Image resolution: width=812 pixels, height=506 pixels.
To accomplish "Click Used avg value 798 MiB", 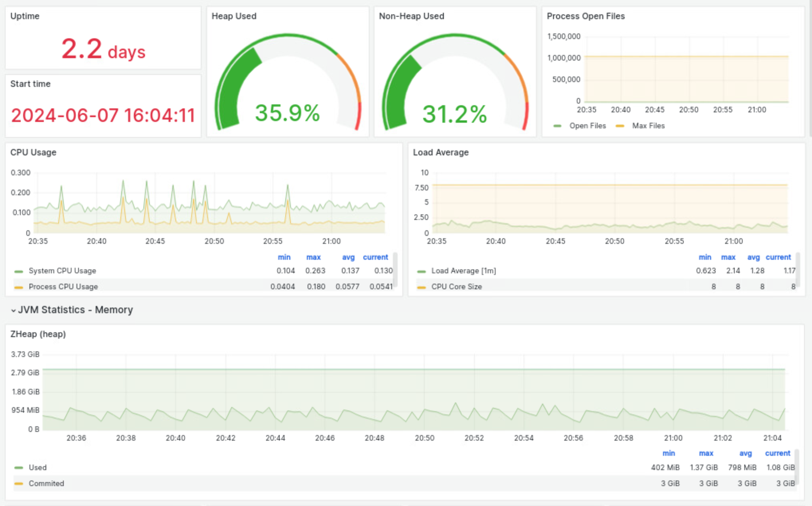I will 742,467.
